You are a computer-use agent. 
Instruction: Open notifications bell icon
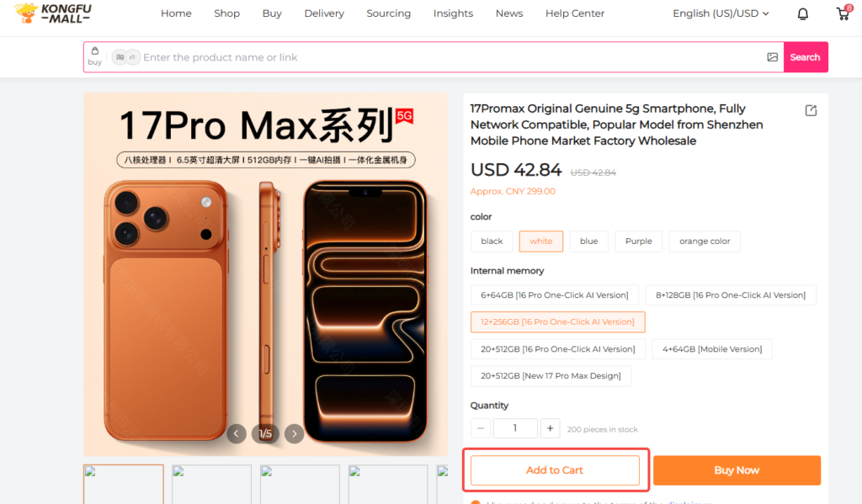pos(802,13)
